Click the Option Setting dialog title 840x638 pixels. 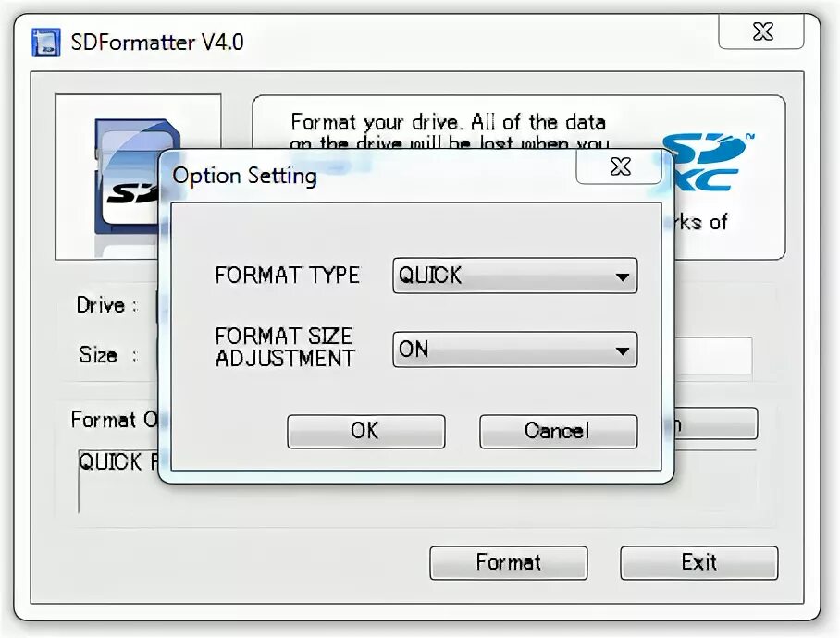click(x=244, y=176)
